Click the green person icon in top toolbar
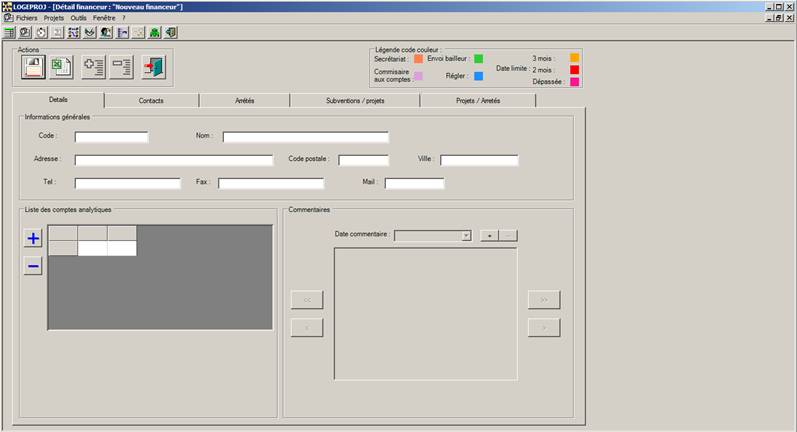 point(155,32)
